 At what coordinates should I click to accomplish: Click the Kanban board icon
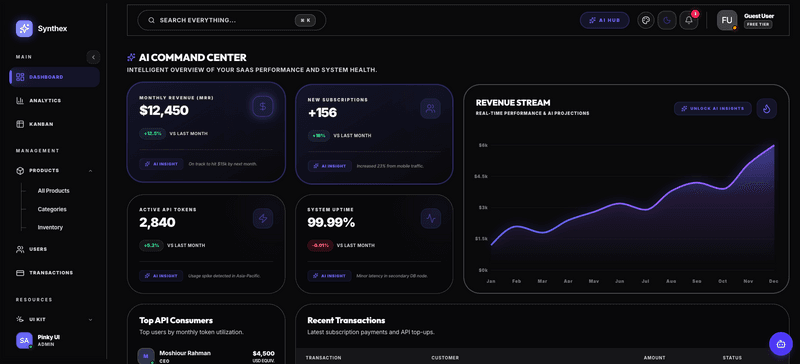[x=20, y=124]
